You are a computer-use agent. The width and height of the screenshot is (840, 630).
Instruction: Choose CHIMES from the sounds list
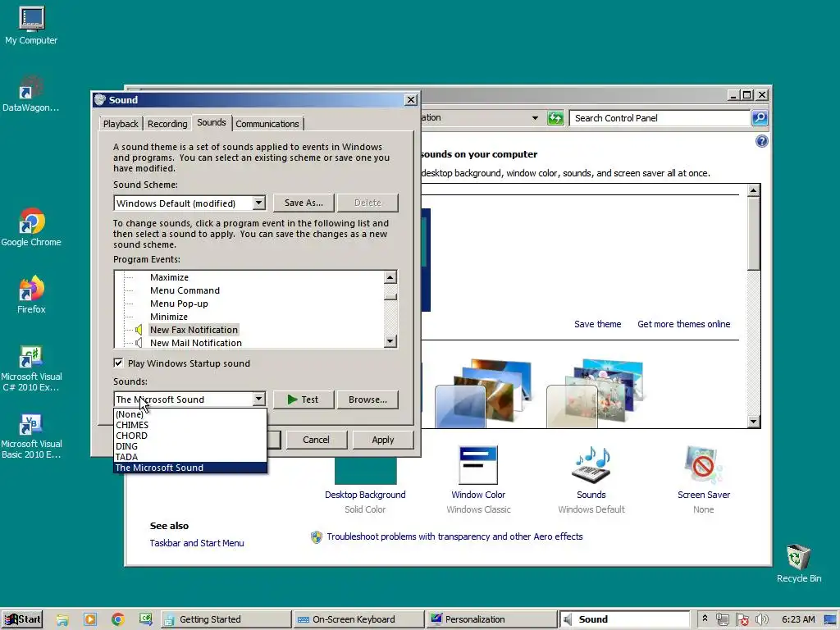click(x=190, y=425)
